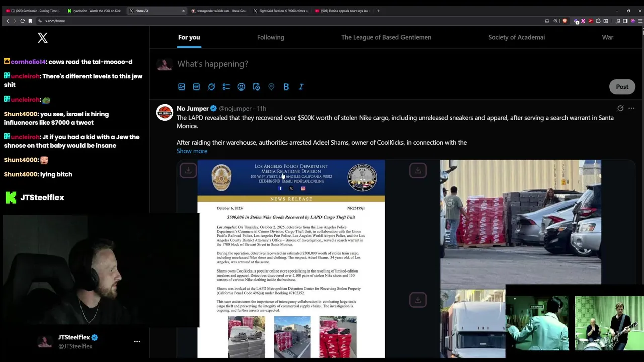644x362 pixels.
Task: Download the Nike boxes photo
Action: [x=418, y=170]
